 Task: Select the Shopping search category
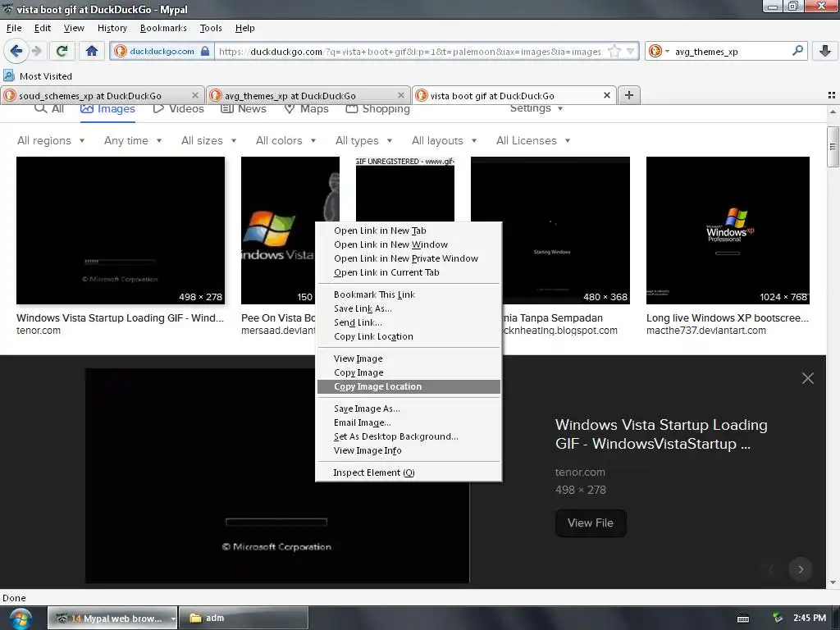(x=377, y=109)
